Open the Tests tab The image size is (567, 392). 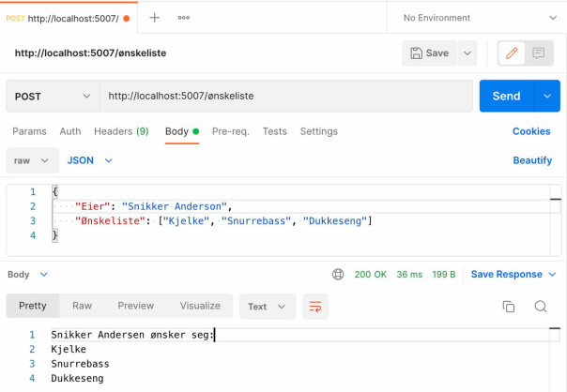pyautogui.click(x=274, y=131)
